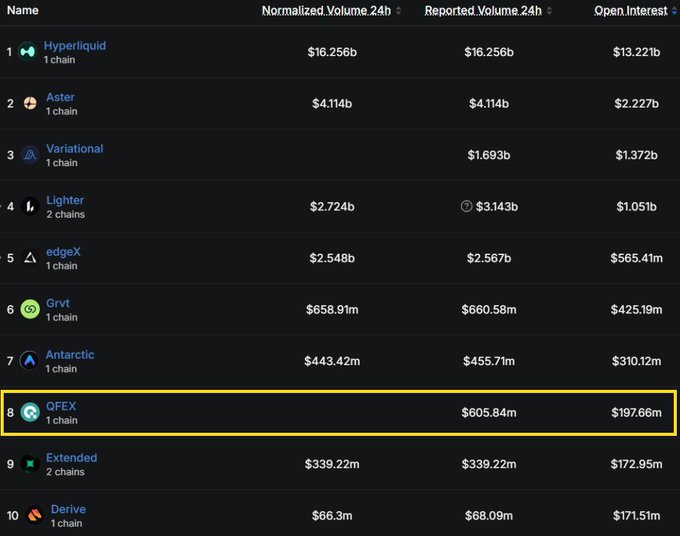This screenshot has width=680, height=536.
Task: Sort by Normalized Volume 24h arrows
Action: coord(399,10)
